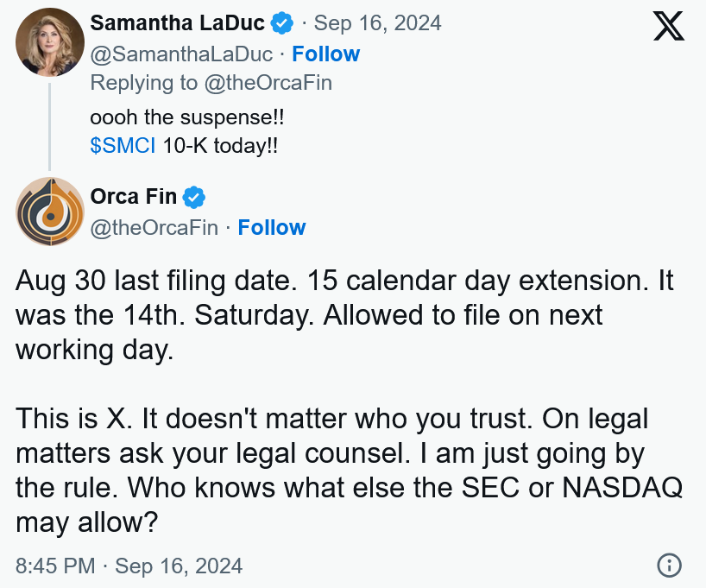Viewport: 706px width, 588px height.
Task: Click the Orca Fin display name
Action: (133, 197)
